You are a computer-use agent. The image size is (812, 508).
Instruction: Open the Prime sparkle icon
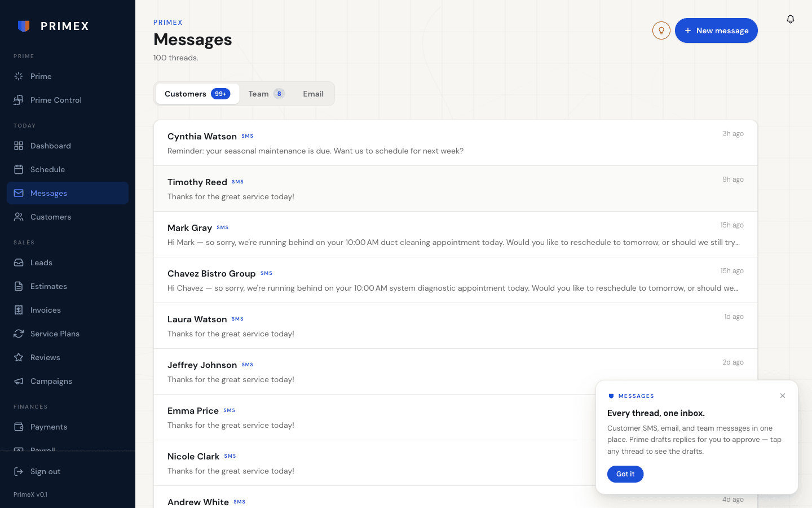[x=19, y=76]
